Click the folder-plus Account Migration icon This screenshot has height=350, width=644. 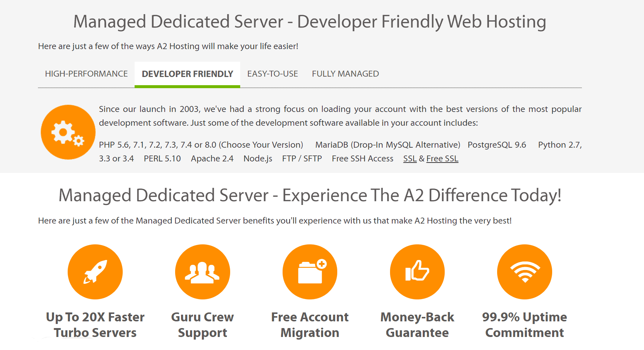point(310,272)
